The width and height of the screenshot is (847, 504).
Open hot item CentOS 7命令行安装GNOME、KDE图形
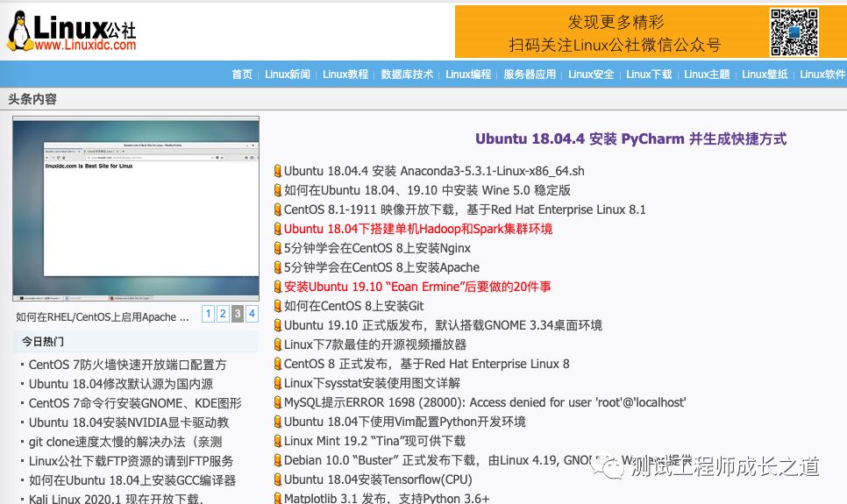(x=135, y=403)
